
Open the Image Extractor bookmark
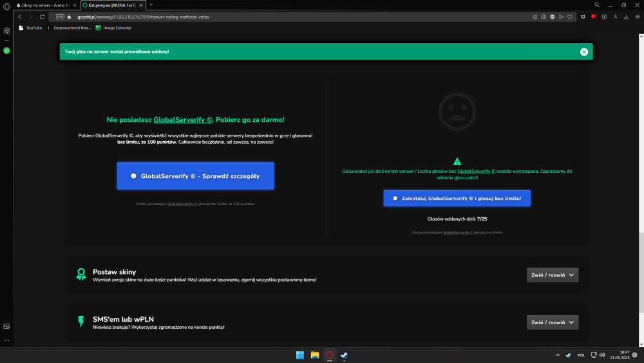113,28
